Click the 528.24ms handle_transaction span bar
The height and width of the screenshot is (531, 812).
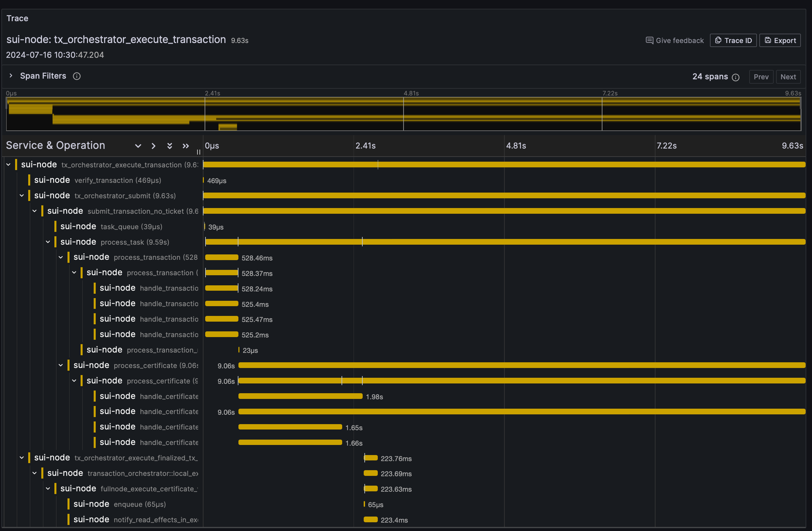coord(221,288)
